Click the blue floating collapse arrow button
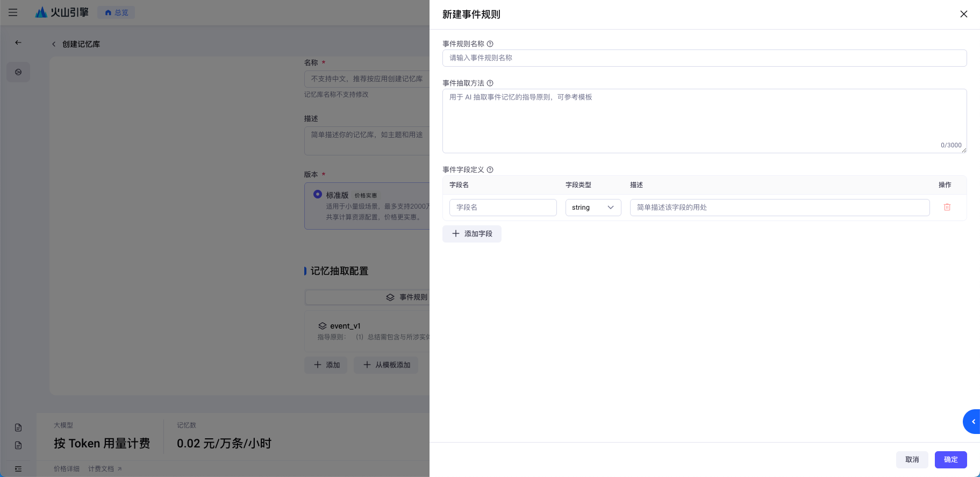This screenshot has width=980, height=477. [x=972, y=422]
